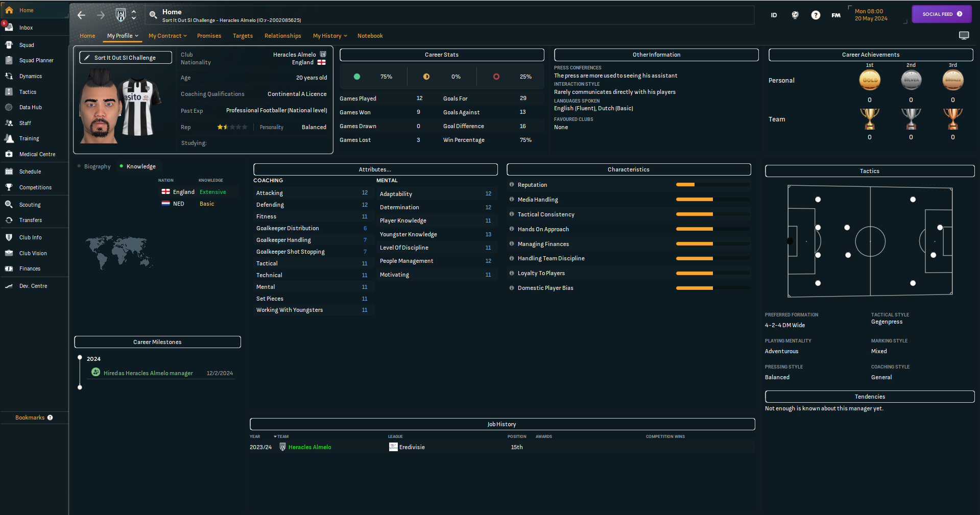Open the Club Info shield icon
This screenshot has width=980, height=515.
9,237
